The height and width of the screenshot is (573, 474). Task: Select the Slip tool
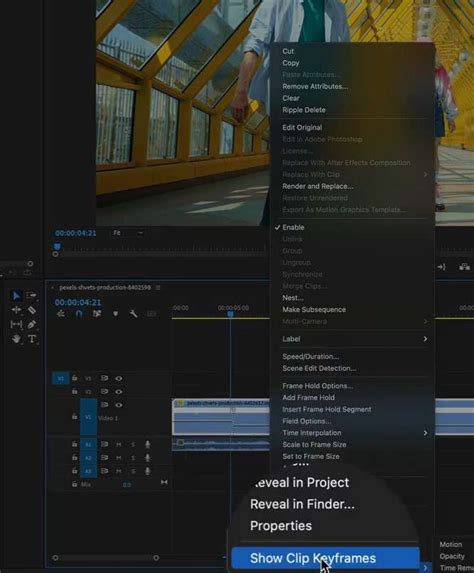(16, 324)
